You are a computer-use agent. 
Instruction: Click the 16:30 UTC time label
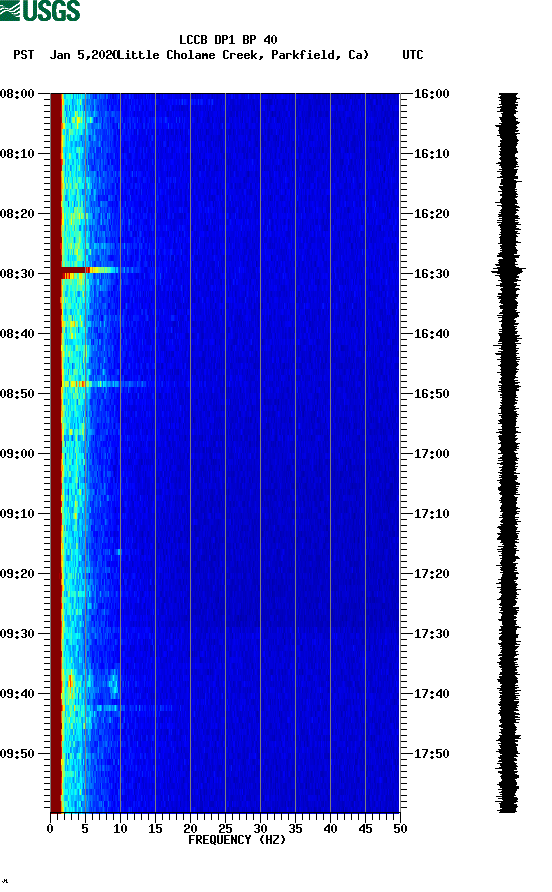(431, 274)
